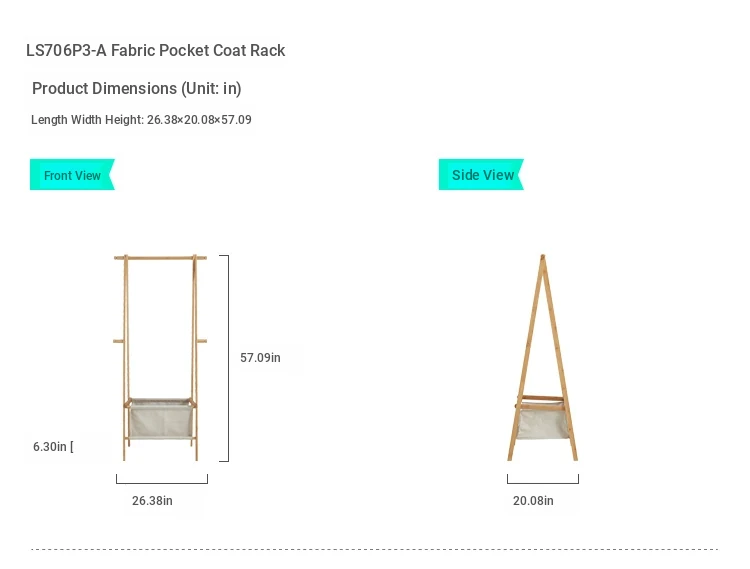Click the 26.38in length label
The height and width of the screenshot is (569, 750).
click(152, 501)
